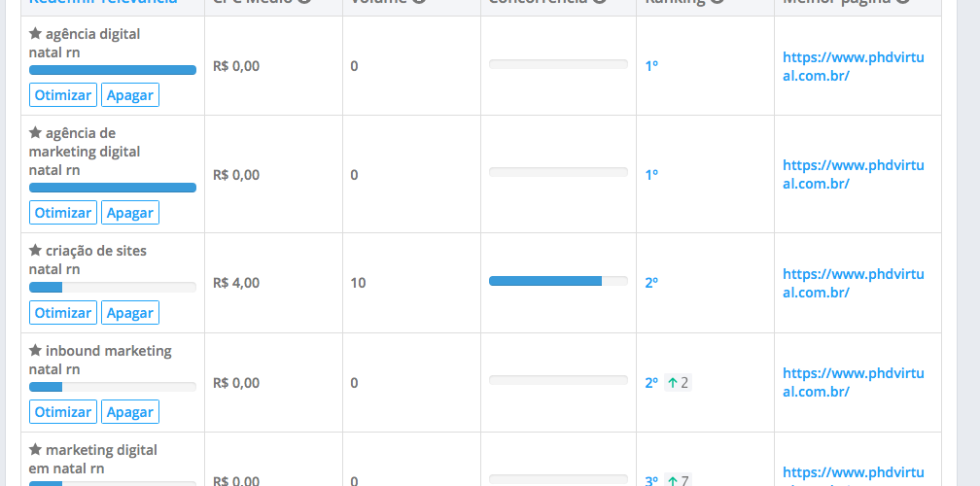Image resolution: width=980 pixels, height=486 pixels.
Task: Click green up-arrow next to inbound marketing ranking
Action: (673, 382)
